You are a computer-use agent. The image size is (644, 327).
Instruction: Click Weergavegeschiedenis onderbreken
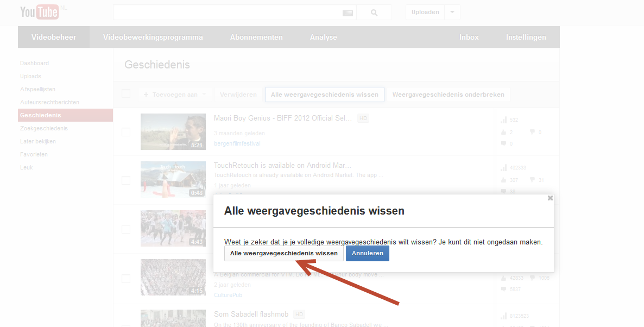[448, 95]
